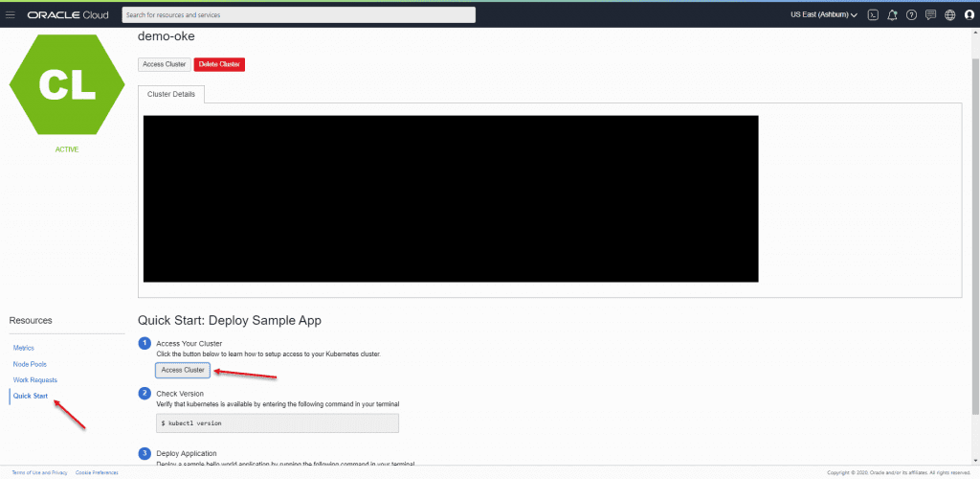The height and width of the screenshot is (479, 980).
Task: Open the help question mark icon
Action: pos(911,14)
